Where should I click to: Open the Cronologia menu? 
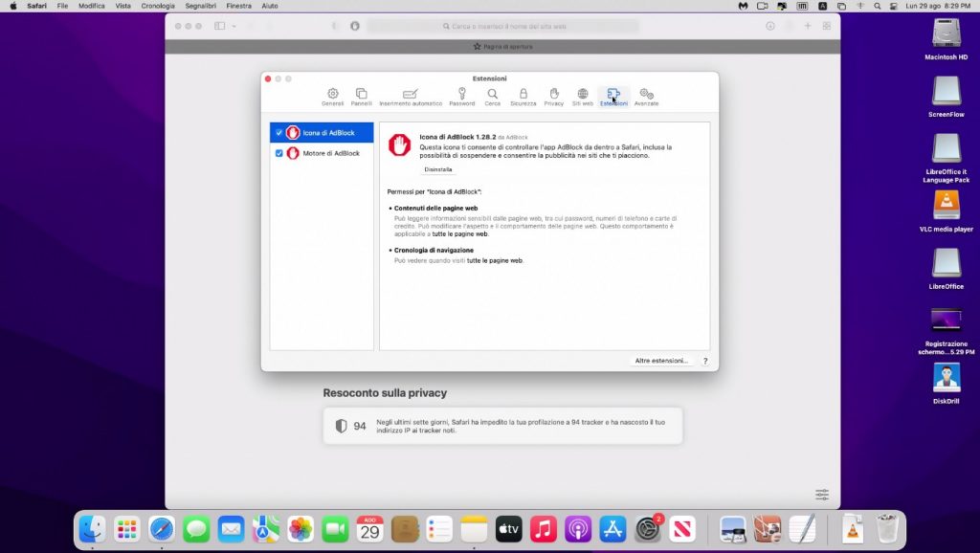tap(158, 6)
